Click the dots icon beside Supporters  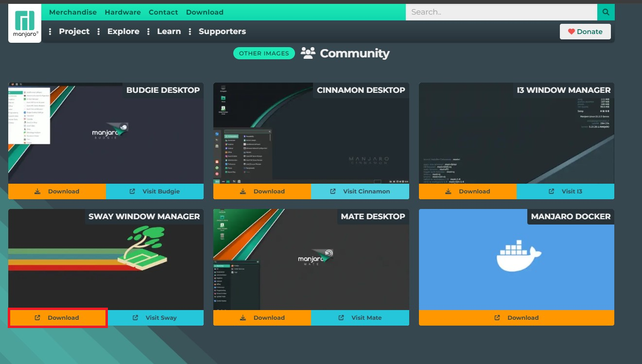click(191, 32)
